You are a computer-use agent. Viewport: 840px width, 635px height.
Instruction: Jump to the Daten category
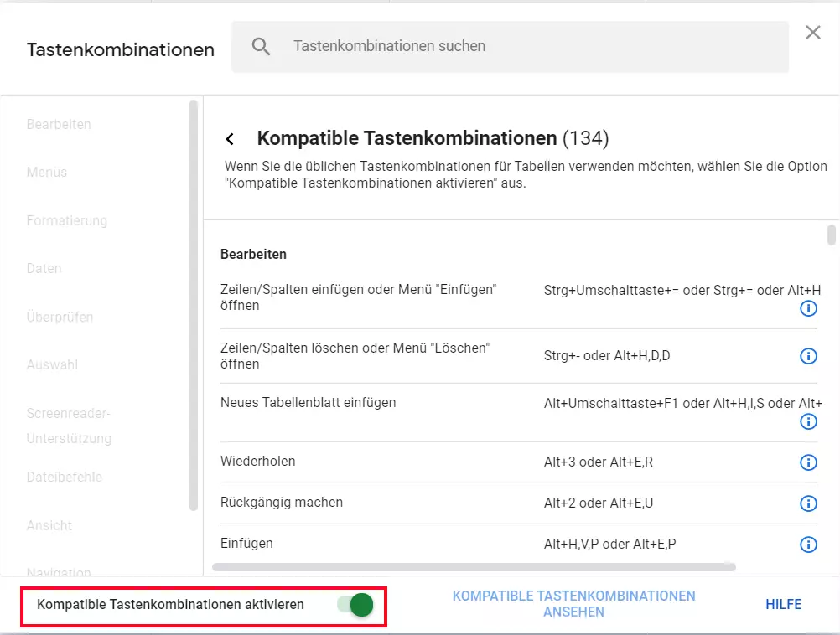tap(44, 269)
